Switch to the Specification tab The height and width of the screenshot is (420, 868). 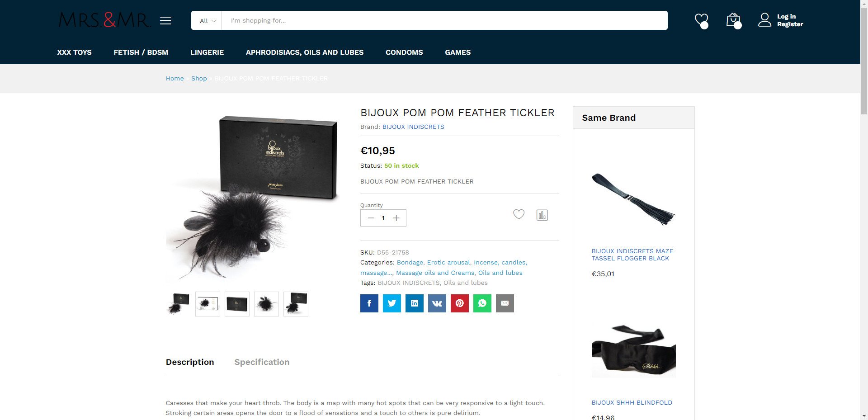[262, 362]
